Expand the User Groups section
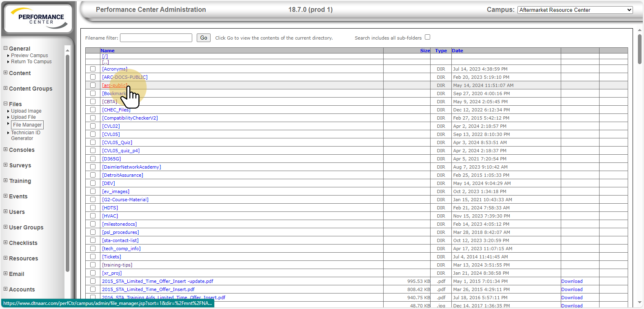The image size is (644, 309). pos(6,227)
